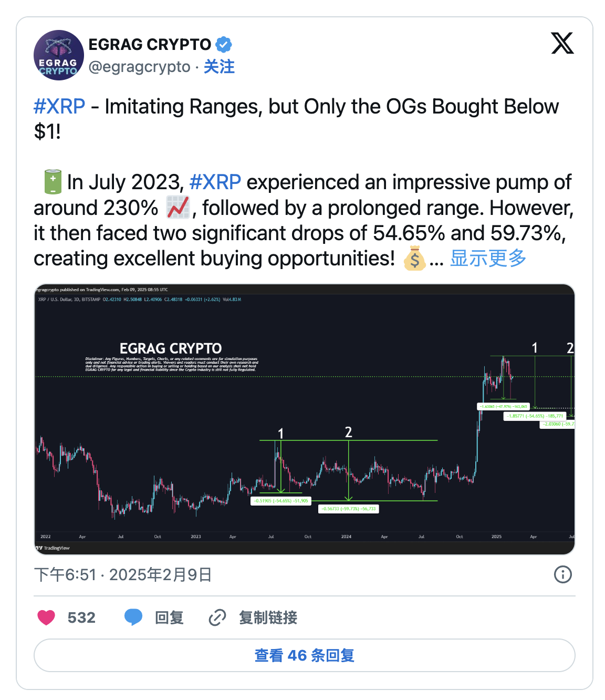The image size is (605, 700).
Task: Open the EGRAG CRYPTO profile avatar
Action: click(x=59, y=55)
